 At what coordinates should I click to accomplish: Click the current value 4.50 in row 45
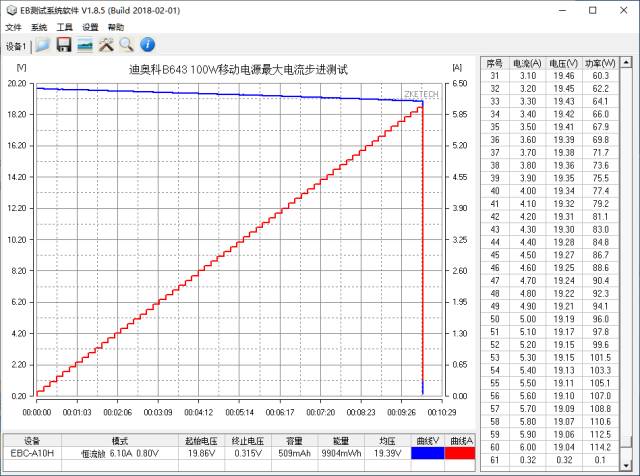528,255
